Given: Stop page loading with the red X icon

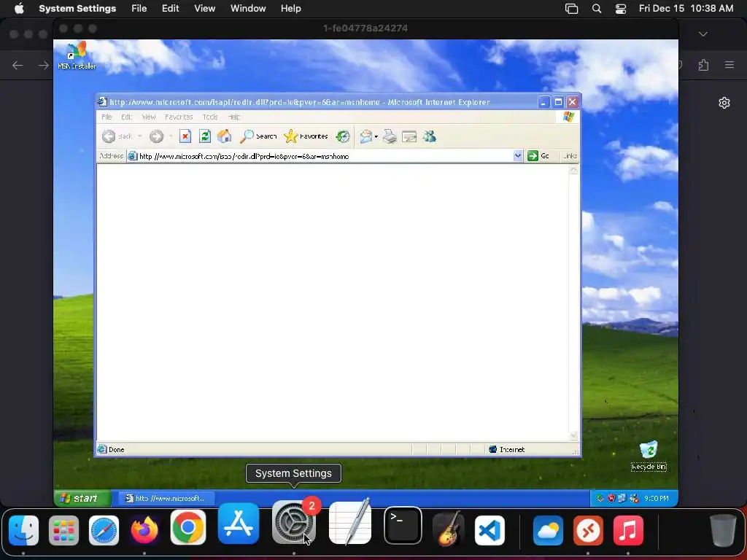Looking at the screenshot, I should [185, 136].
